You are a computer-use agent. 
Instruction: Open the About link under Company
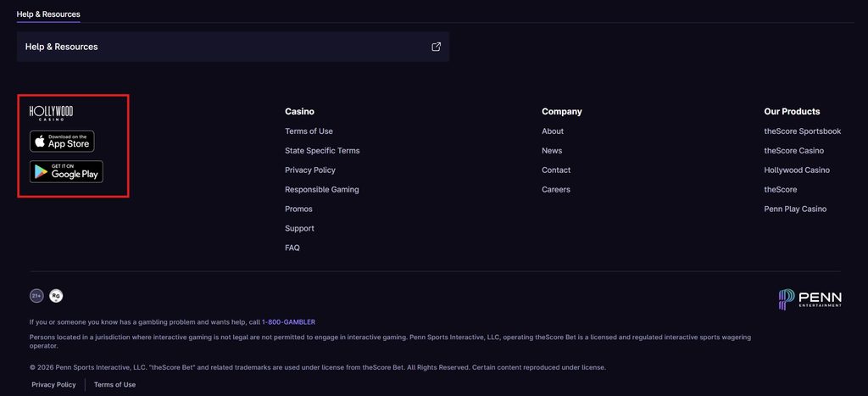[x=553, y=131]
